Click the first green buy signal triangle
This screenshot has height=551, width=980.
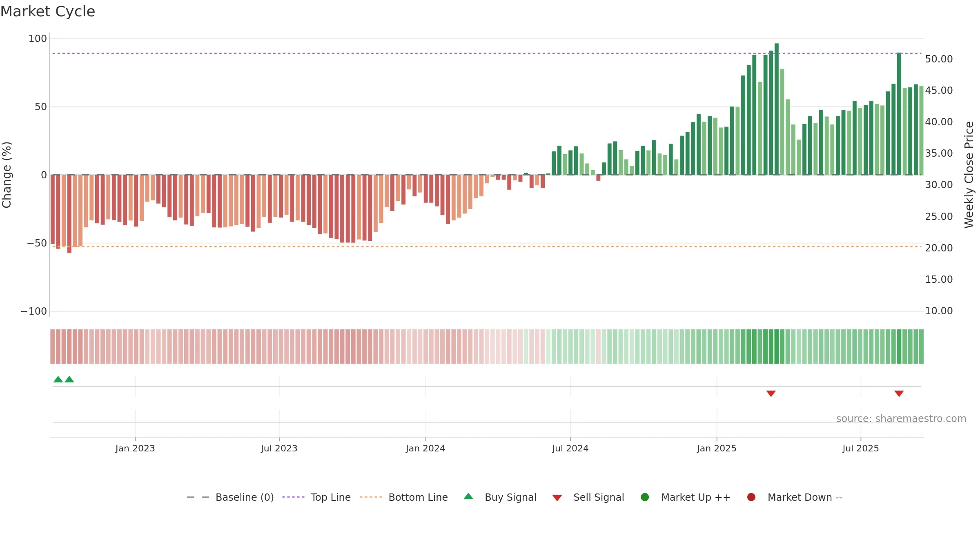58,380
